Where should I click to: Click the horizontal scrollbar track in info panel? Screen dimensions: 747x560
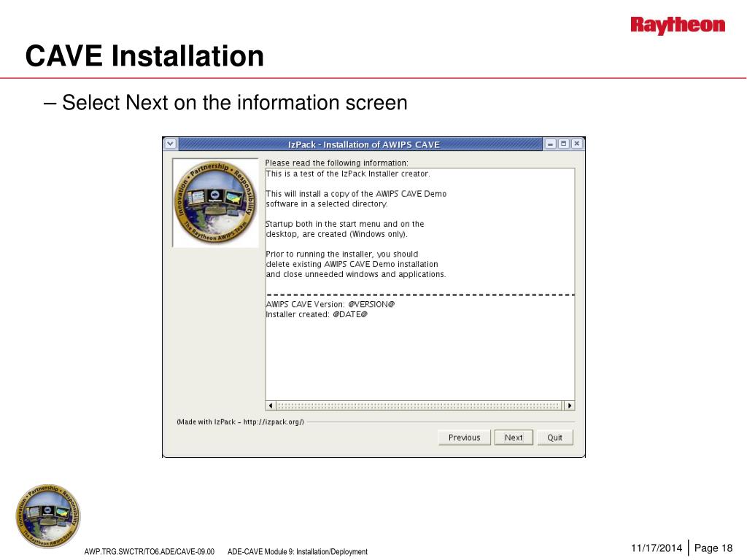pyautogui.click(x=419, y=405)
